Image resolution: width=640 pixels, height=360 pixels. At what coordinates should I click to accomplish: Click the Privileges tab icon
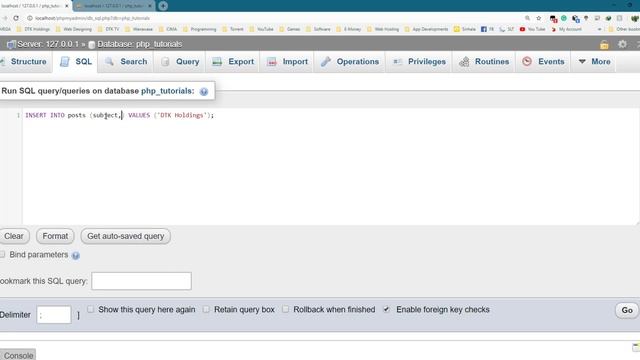tap(397, 62)
